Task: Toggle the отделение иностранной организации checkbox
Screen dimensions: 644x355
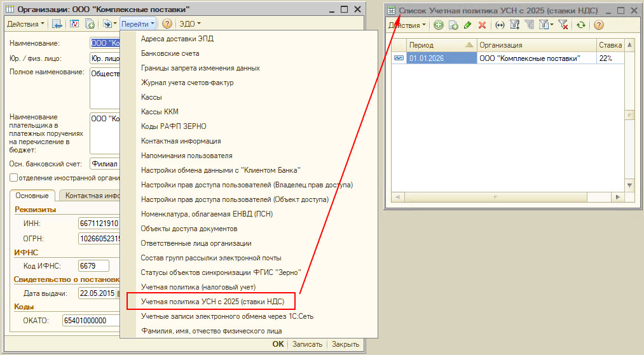Action: [x=13, y=178]
